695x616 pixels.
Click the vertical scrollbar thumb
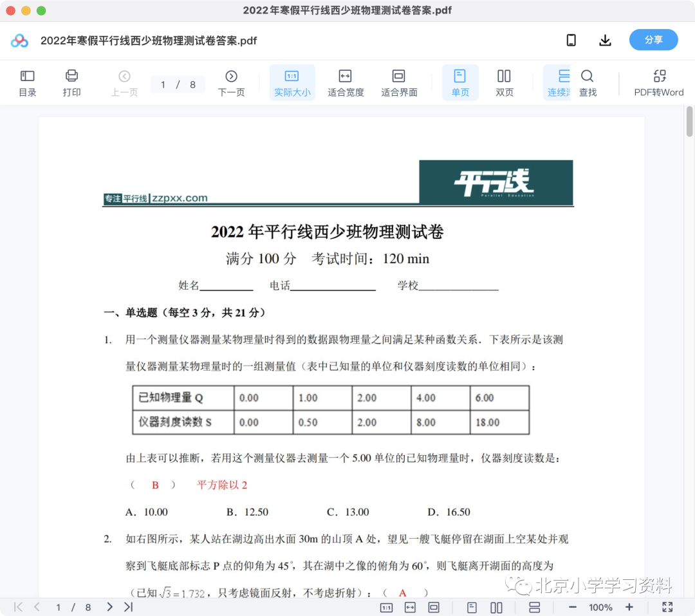coord(690,122)
